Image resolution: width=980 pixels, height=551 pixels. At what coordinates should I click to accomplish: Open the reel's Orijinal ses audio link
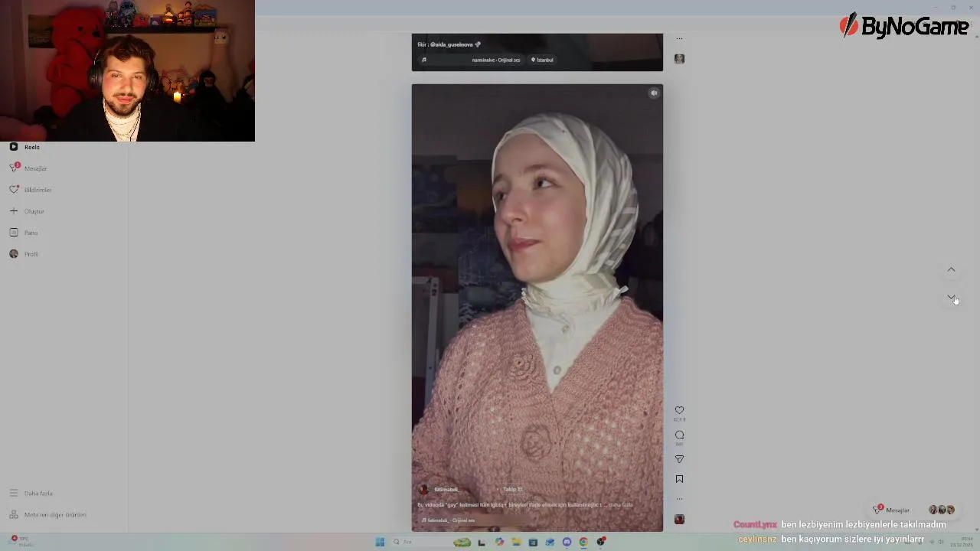click(451, 520)
